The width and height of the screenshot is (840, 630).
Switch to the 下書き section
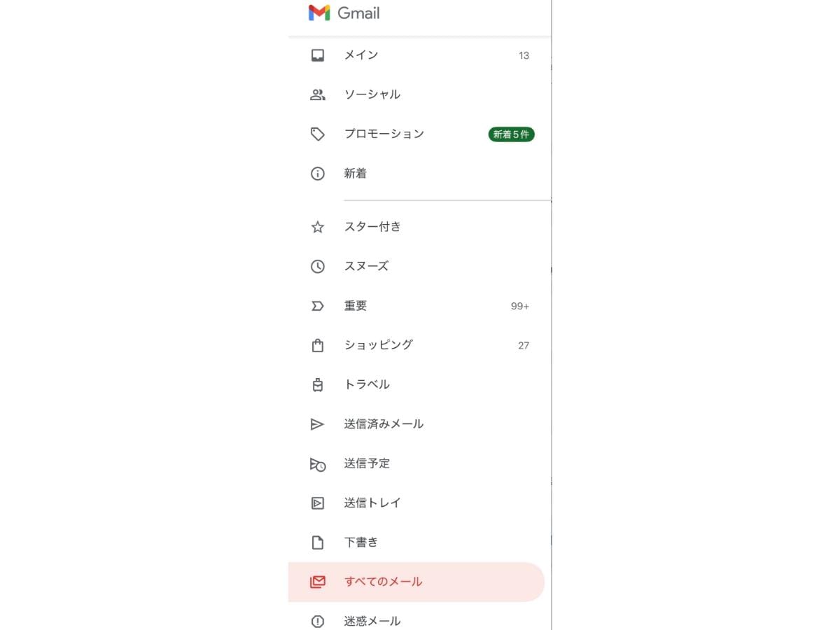(x=362, y=542)
